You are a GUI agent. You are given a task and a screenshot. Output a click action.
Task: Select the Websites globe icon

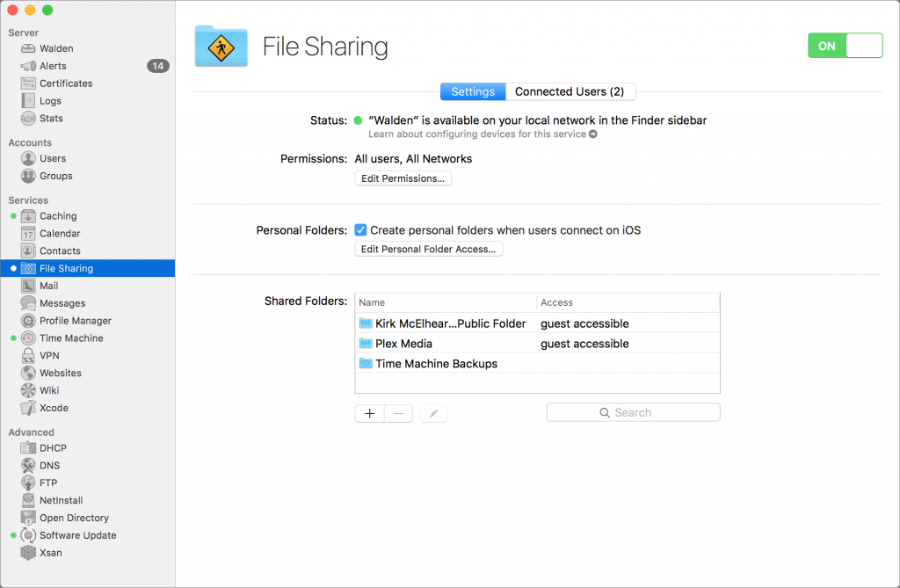[28, 373]
